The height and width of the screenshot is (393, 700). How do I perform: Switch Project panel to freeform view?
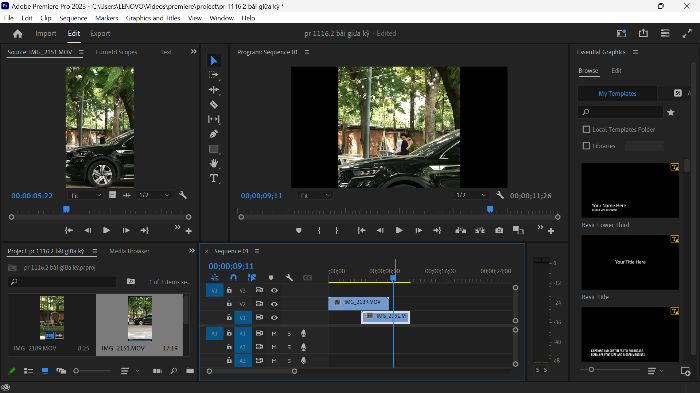coord(61,371)
